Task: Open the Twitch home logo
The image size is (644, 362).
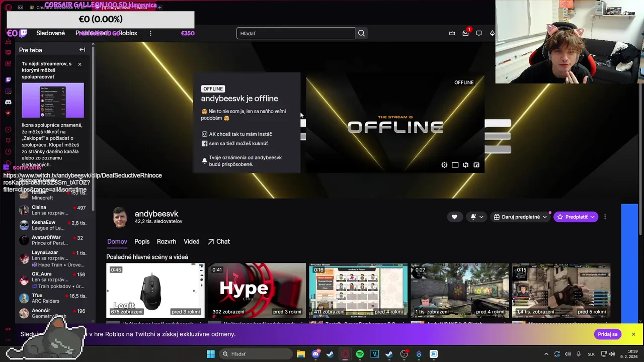Action: [23, 34]
